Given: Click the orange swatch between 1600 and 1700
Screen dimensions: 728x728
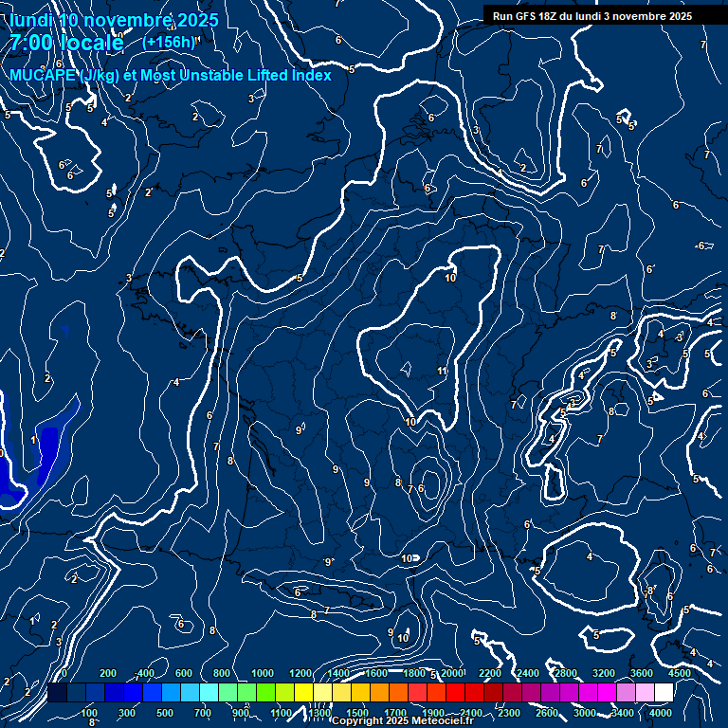Looking at the screenshot, I should point(379,692).
